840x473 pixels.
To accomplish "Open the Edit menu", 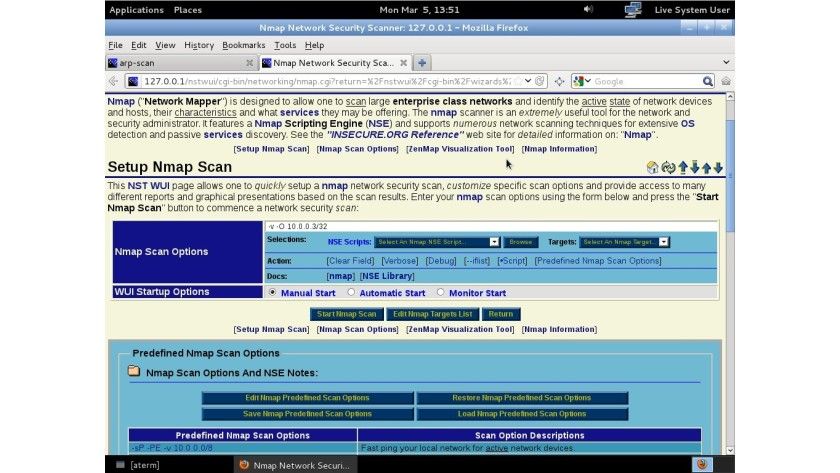I will 139,45.
